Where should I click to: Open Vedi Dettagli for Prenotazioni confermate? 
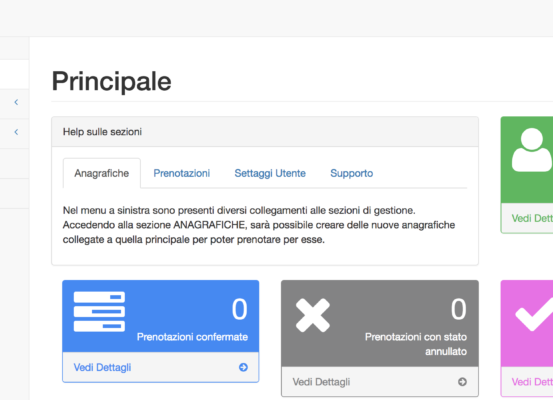tap(102, 368)
